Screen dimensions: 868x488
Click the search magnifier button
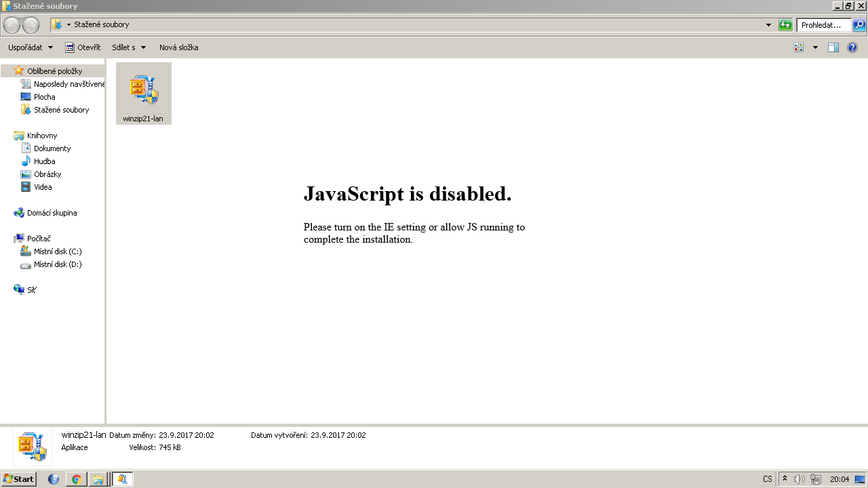click(859, 25)
